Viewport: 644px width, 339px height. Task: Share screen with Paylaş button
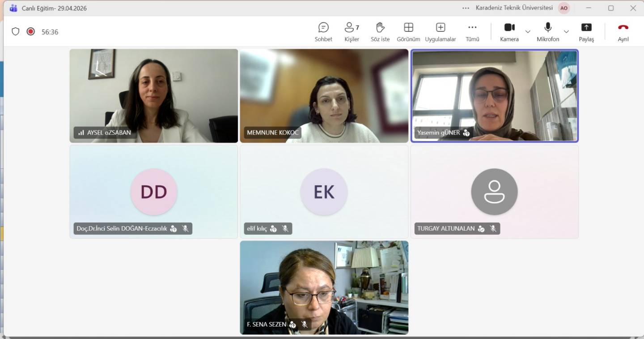pyautogui.click(x=586, y=32)
